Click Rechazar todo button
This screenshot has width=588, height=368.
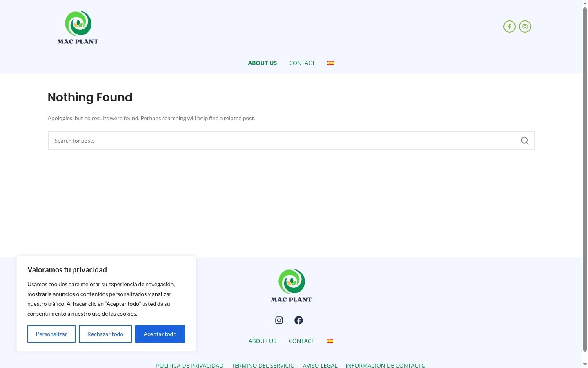tap(105, 334)
